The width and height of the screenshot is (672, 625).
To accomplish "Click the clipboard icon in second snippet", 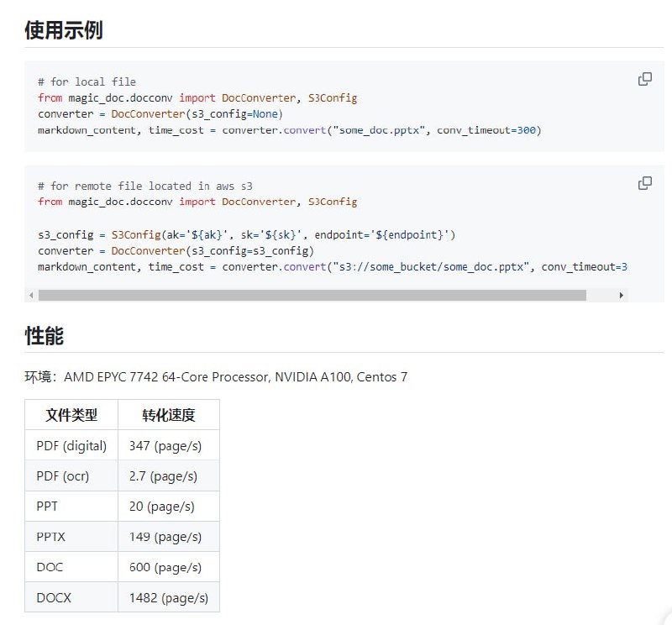I will tap(645, 183).
